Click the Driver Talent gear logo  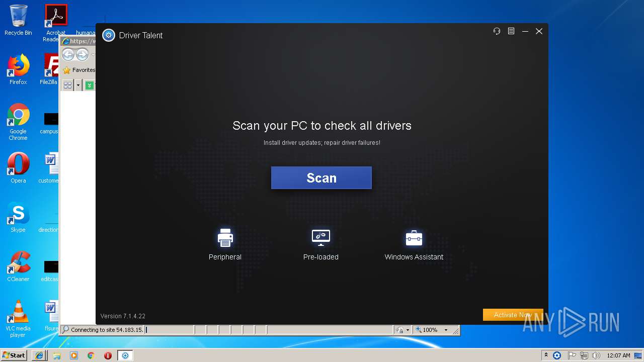click(109, 35)
